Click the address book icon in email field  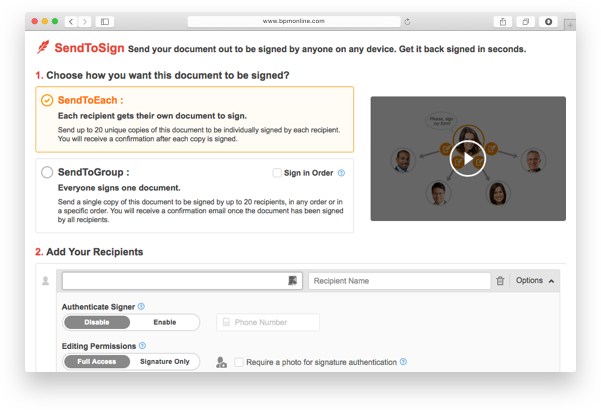coord(292,281)
